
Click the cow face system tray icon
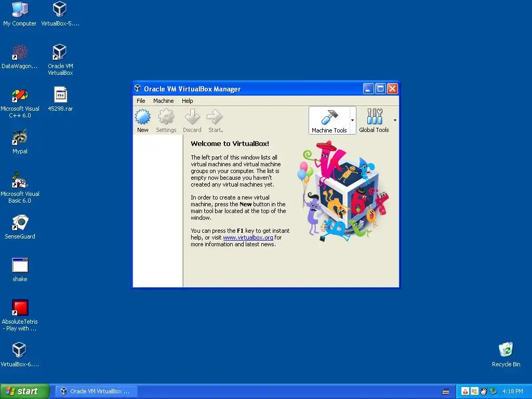484,391
